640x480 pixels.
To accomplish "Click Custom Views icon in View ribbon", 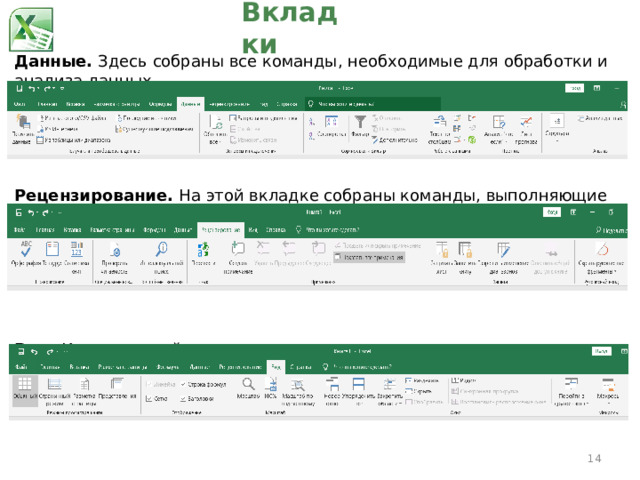I will point(117,384).
